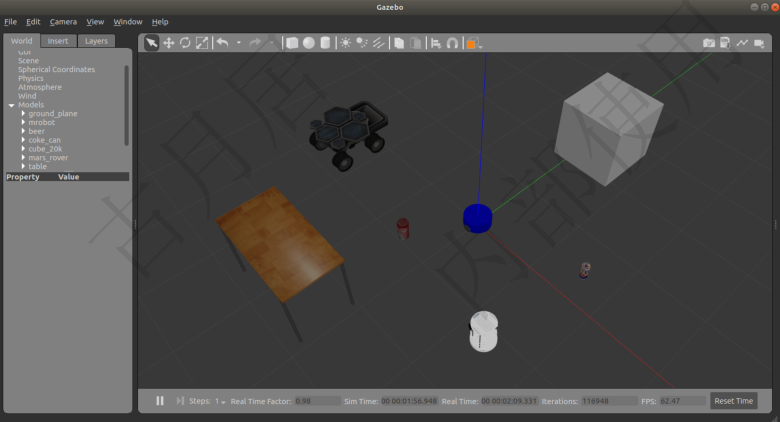Click the Undo arrow icon
The image size is (780, 422).
(x=223, y=43)
